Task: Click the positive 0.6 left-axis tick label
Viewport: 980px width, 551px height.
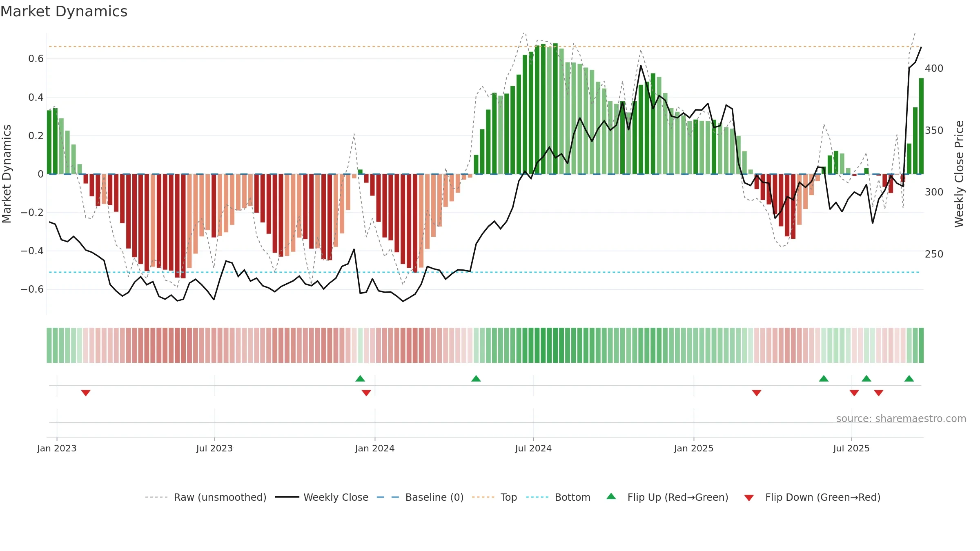Action: point(36,59)
